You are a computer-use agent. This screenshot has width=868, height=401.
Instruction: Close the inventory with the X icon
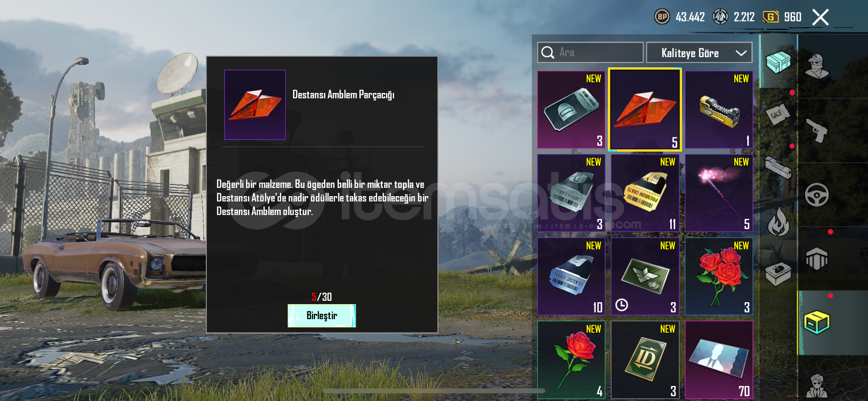click(x=820, y=17)
